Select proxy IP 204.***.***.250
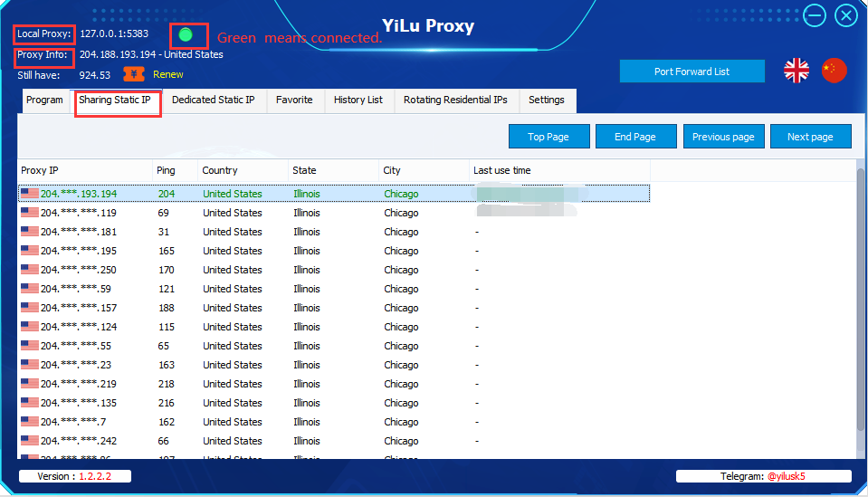The image size is (868, 497). [79, 270]
